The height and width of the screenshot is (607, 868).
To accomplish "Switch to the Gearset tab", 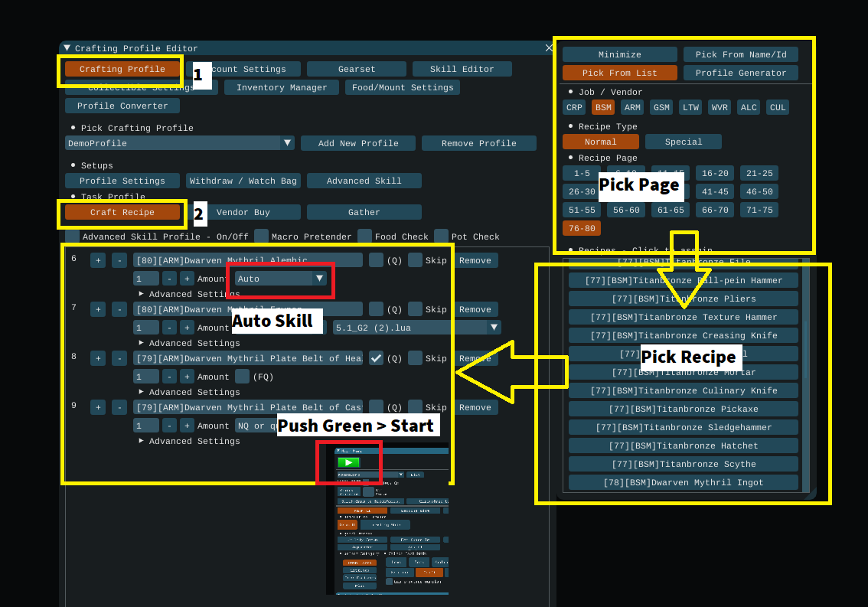I will coord(357,69).
